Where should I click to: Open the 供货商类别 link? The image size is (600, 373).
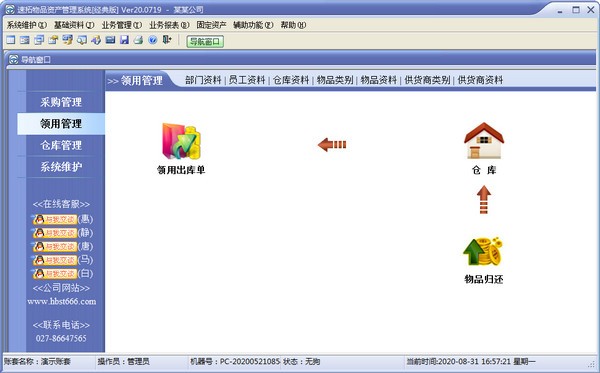click(x=427, y=80)
